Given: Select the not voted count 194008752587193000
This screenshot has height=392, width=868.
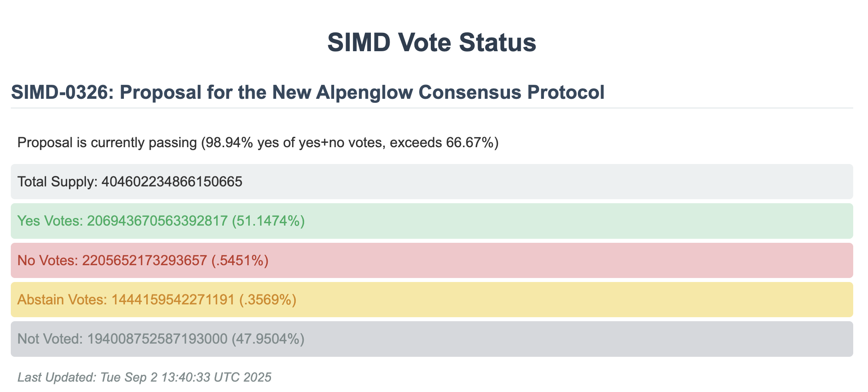Looking at the screenshot, I should coord(157,339).
